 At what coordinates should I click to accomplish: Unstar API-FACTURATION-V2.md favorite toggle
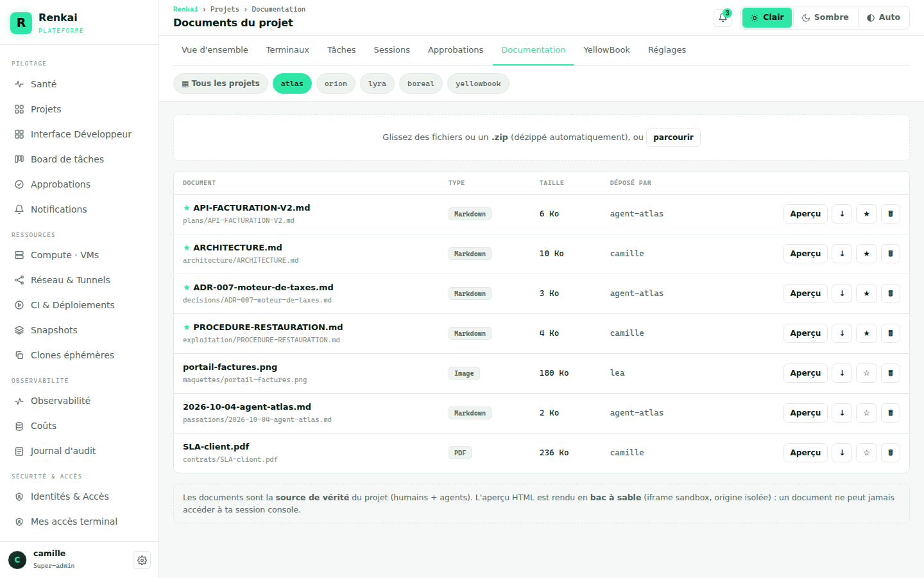tap(866, 214)
